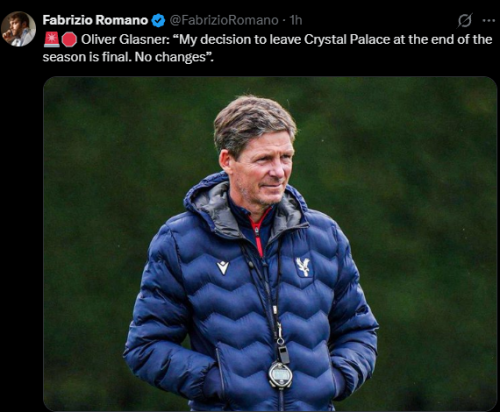
Task: Open Fabrizio Romano's profile avatar
Action: 18,29
